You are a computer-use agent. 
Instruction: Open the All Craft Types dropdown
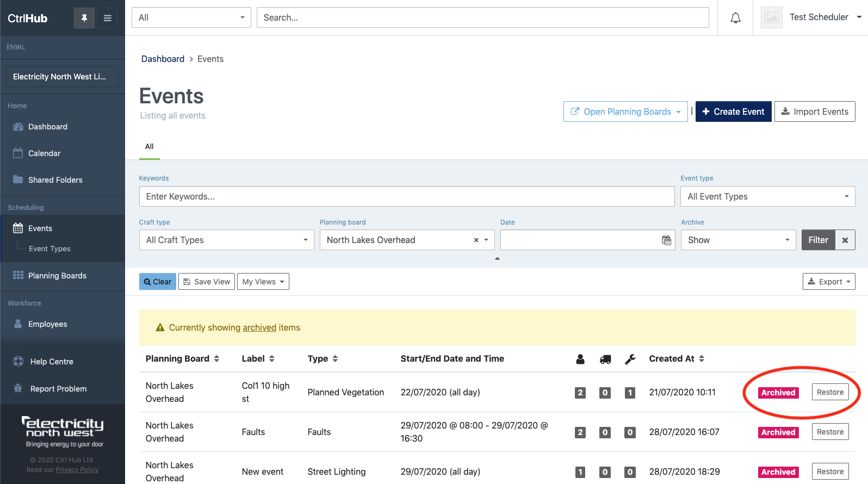[x=226, y=240]
